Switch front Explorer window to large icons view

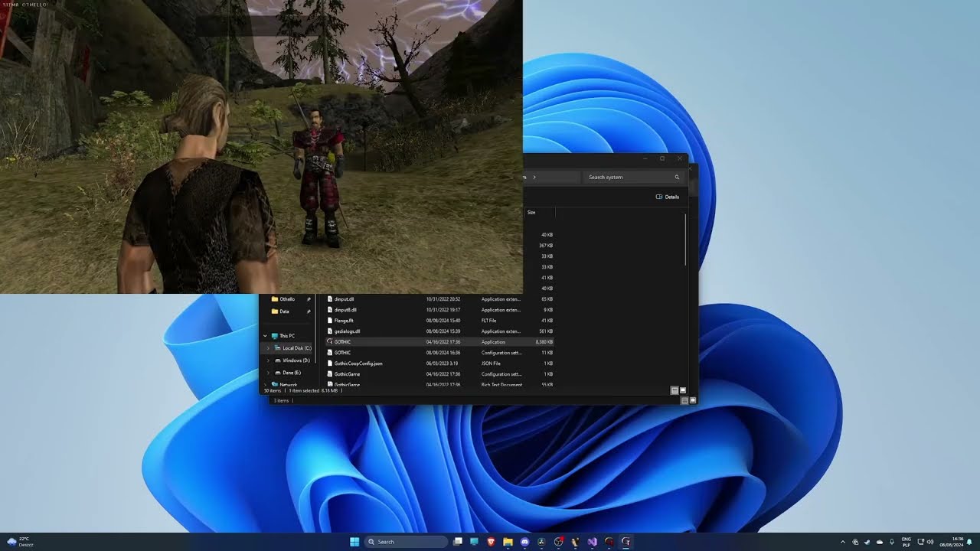[x=683, y=390]
